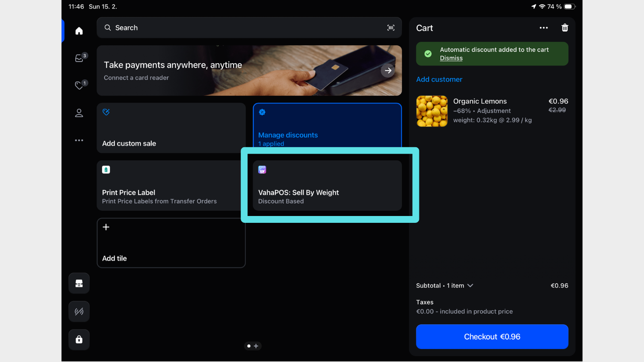Open Print Price Label tile
The height and width of the screenshot is (362, 644).
click(x=169, y=185)
